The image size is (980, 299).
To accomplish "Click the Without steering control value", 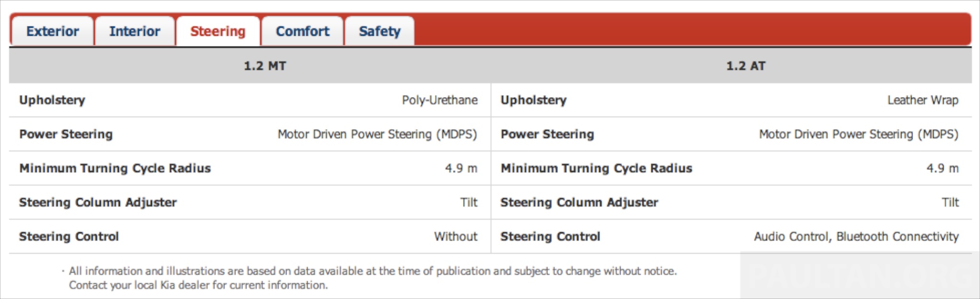I will [x=456, y=237].
